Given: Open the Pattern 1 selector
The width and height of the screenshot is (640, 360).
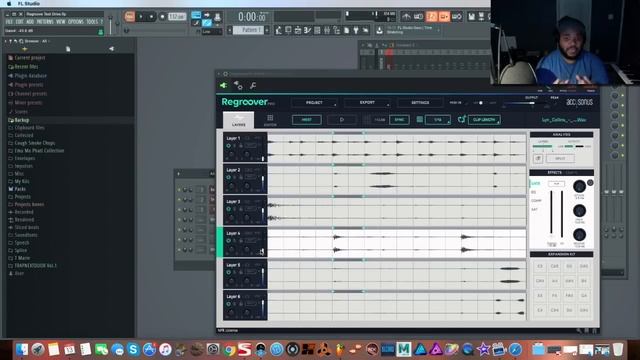Looking at the screenshot, I should pos(248,30).
